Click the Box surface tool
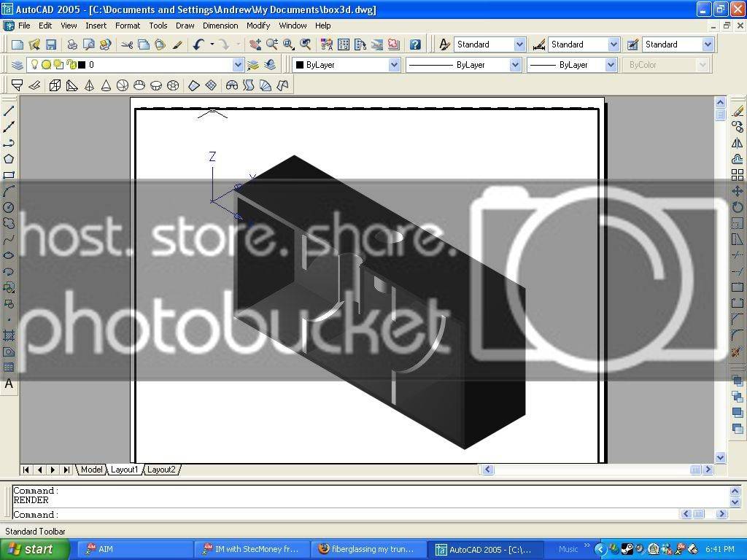Screen dimensions: 747x560 point(55,86)
